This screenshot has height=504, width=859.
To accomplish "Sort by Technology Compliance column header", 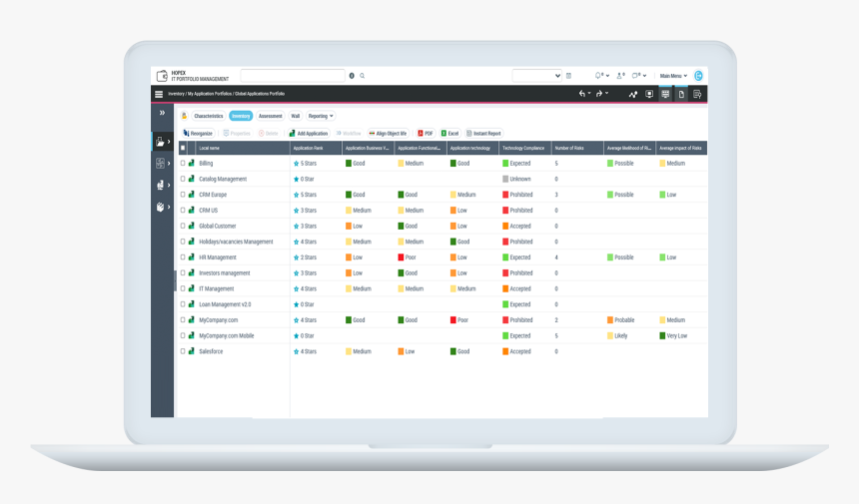I will (x=524, y=148).
